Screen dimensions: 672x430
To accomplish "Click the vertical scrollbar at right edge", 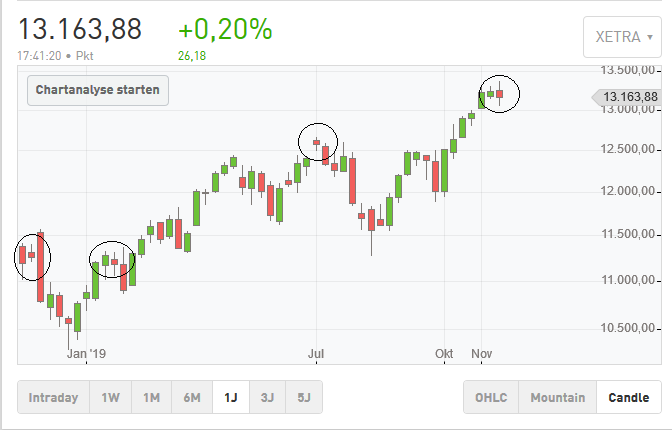I will coord(665,200).
